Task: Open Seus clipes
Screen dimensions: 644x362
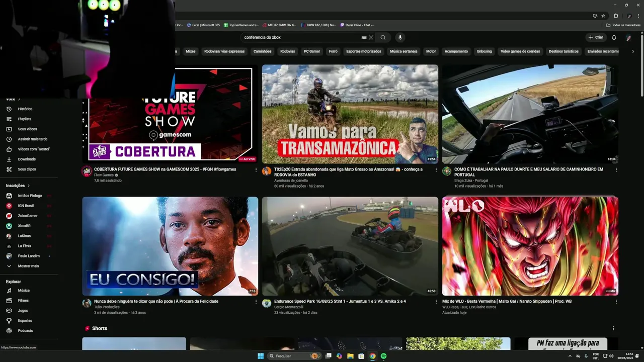Action: pyautogui.click(x=27, y=169)
